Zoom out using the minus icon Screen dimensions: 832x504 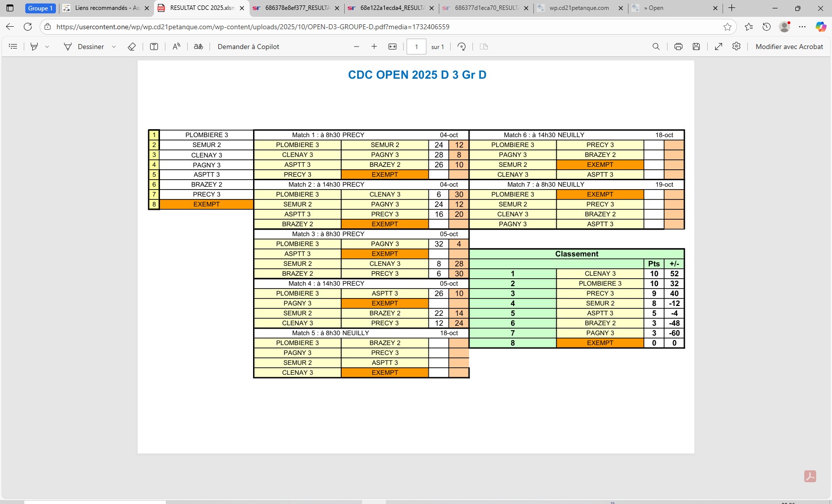[357, 47]
